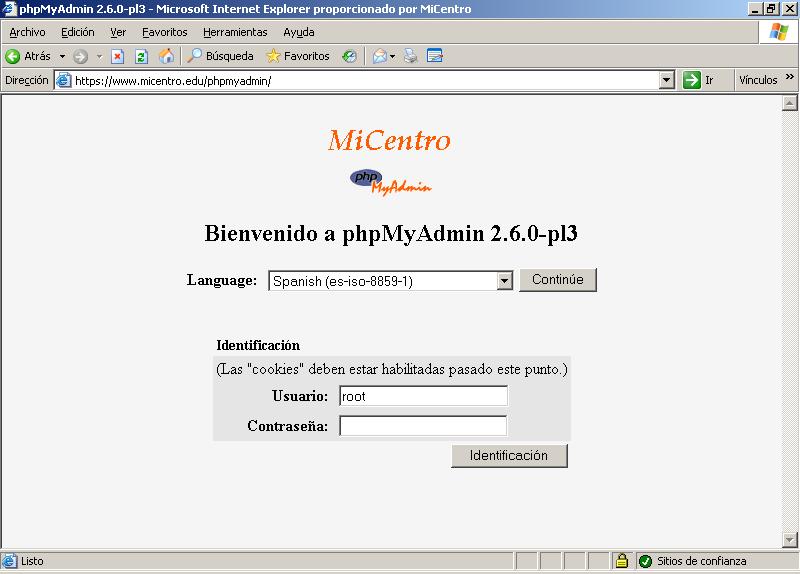Open the Búsqueda search tool
This screenshot has width=800, height=574.
click(220, 56)
